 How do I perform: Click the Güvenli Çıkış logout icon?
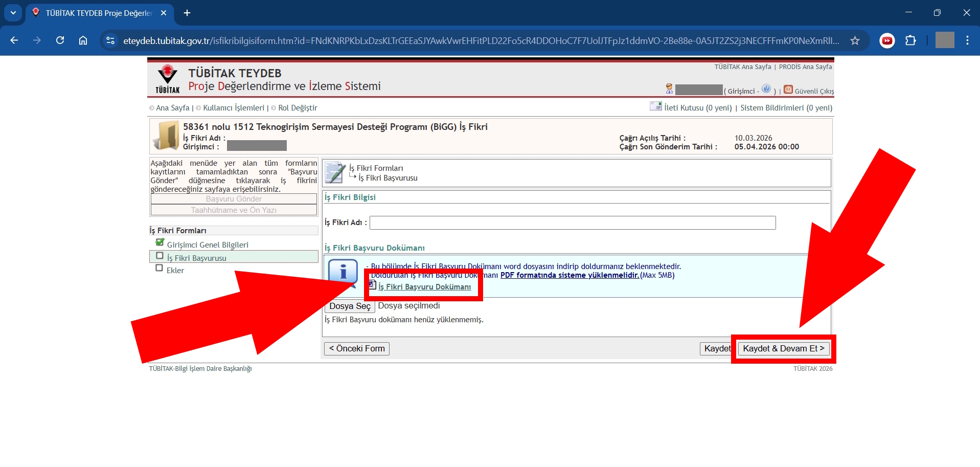click(788, 90)
